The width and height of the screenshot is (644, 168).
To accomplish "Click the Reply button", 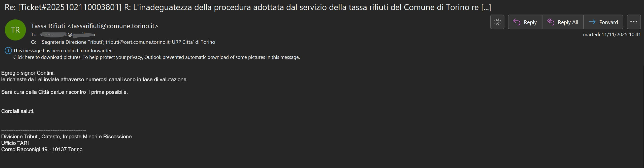I will click(525, 22).
